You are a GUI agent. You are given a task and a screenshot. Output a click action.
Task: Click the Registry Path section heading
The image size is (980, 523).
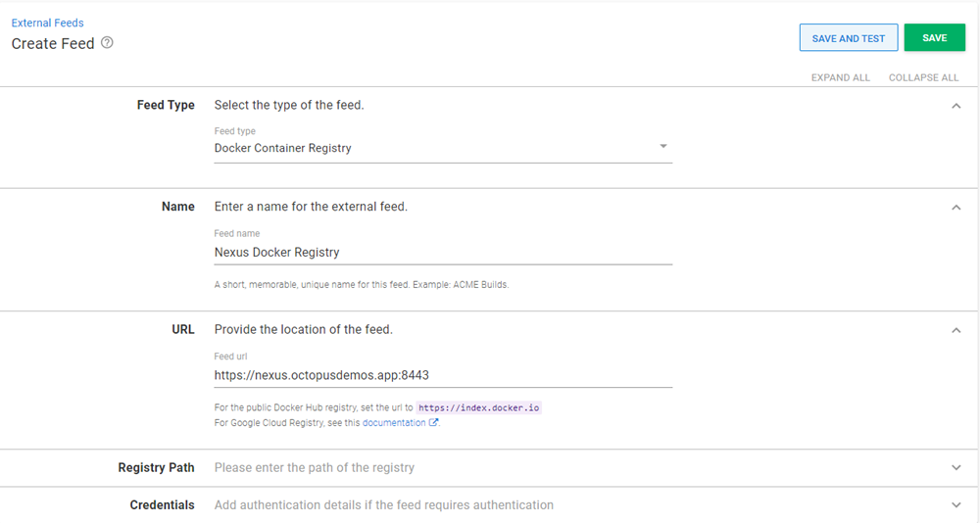156,467
